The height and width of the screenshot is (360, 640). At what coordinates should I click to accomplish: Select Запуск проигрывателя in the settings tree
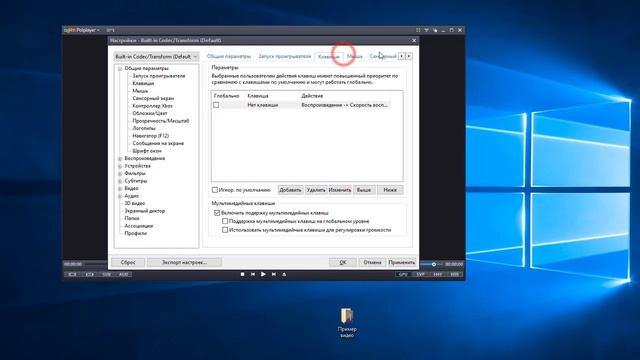[158, 76]
